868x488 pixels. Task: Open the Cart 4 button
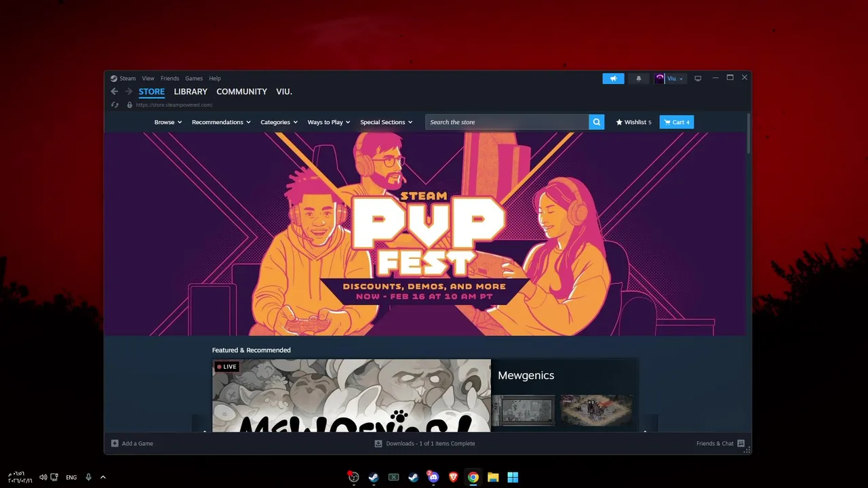[x=677, y=122]
